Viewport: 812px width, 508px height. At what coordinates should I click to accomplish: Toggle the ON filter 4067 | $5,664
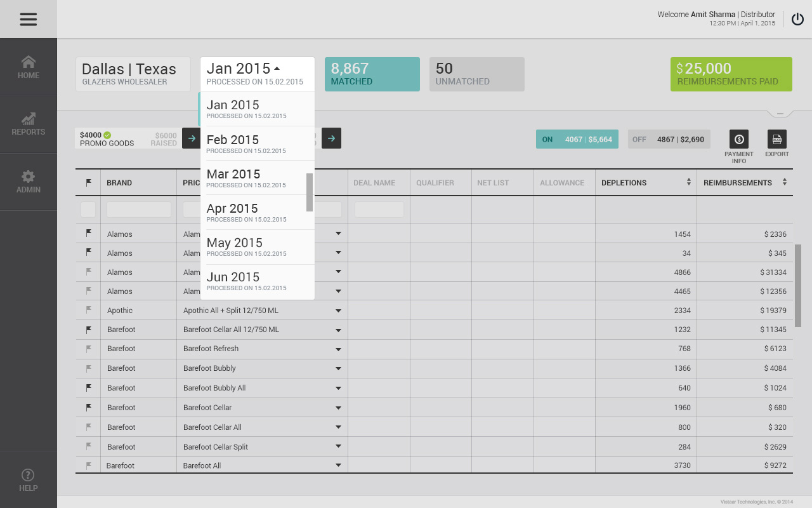tap(577, 139)
